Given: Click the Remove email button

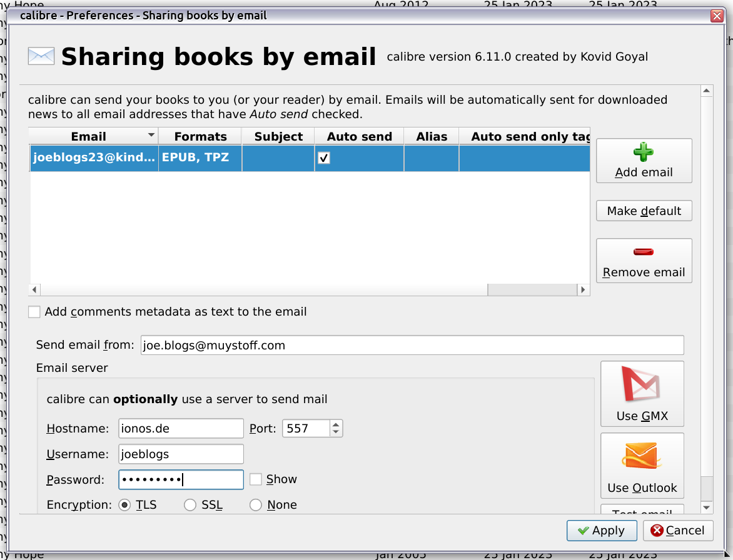Looking at the screenshot, I should [644, 261].
